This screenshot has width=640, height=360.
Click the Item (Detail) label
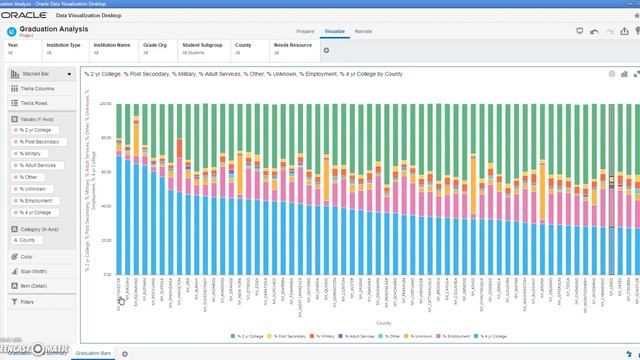(34, 286)
